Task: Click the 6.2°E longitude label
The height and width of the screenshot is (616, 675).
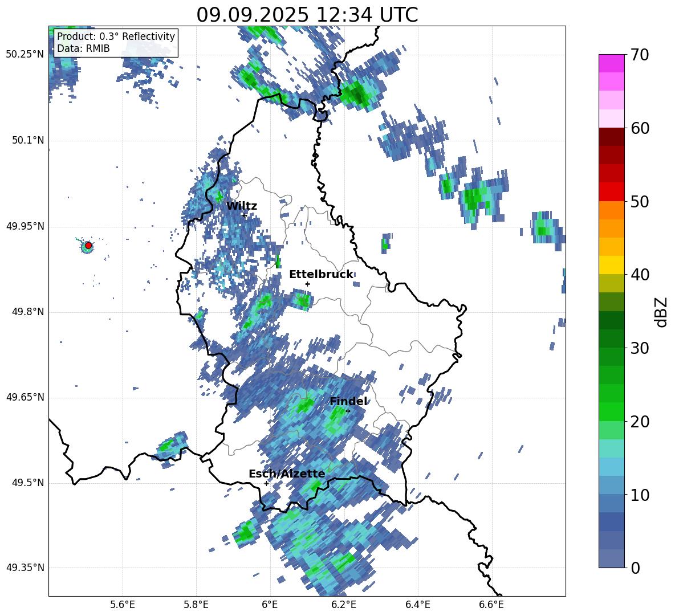Action: [x=344, y=605]
